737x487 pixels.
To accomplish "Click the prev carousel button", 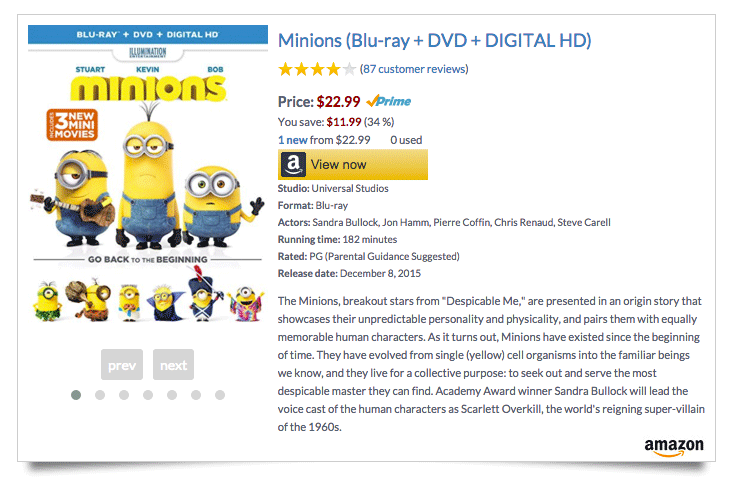I will pos(122,365).
